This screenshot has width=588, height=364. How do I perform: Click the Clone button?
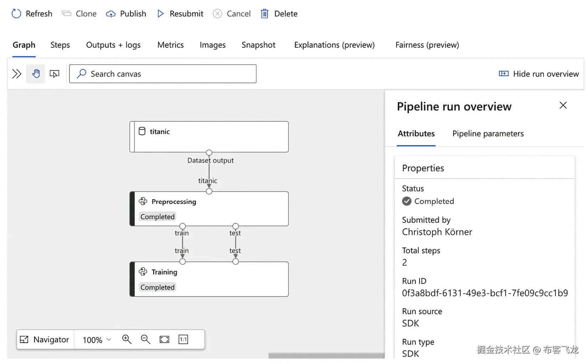click(x=79, y=14)
